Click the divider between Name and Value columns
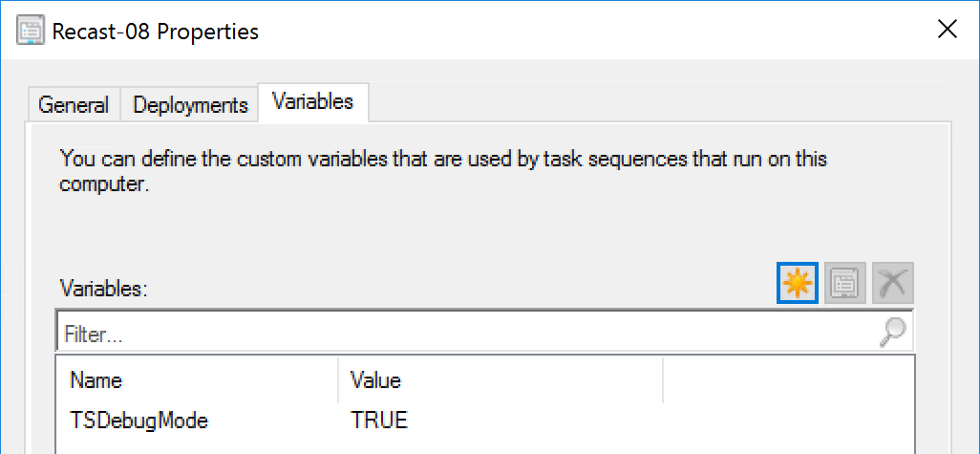Viewport: 980px width, 454px height. (x=338, y=380)
